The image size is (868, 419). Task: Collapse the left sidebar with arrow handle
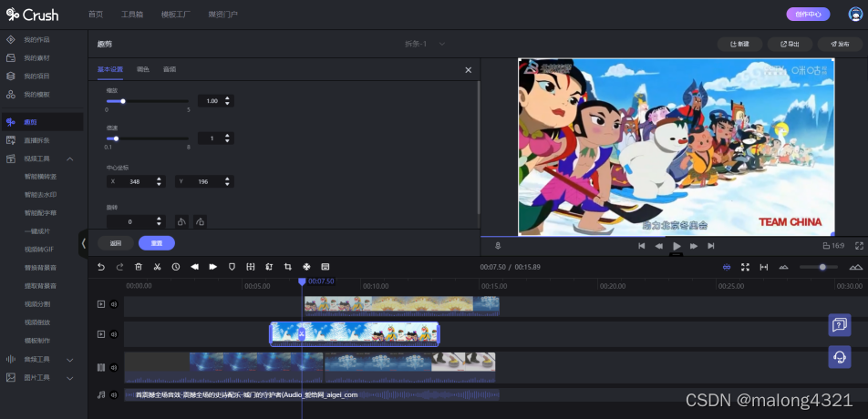click(x=83, y=243)
